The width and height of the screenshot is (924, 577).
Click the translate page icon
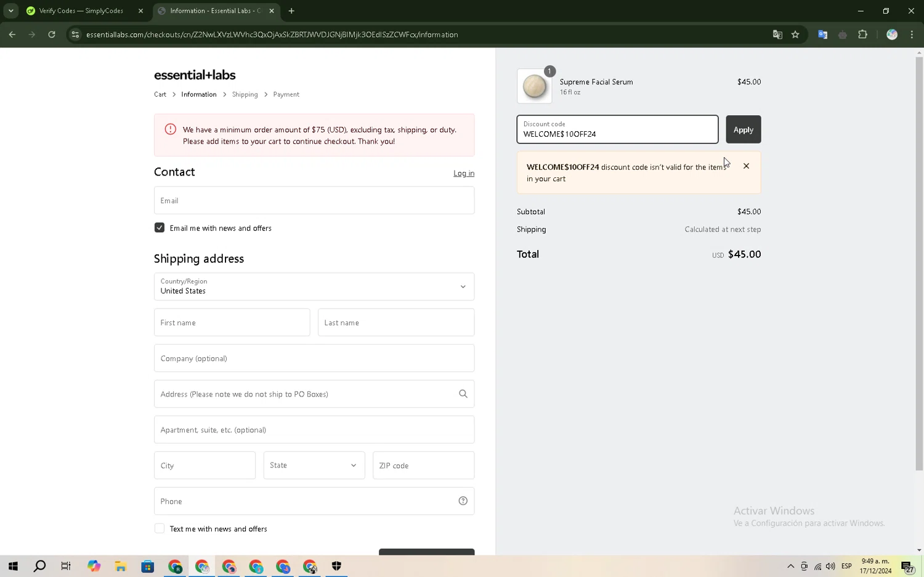point(777,34)
